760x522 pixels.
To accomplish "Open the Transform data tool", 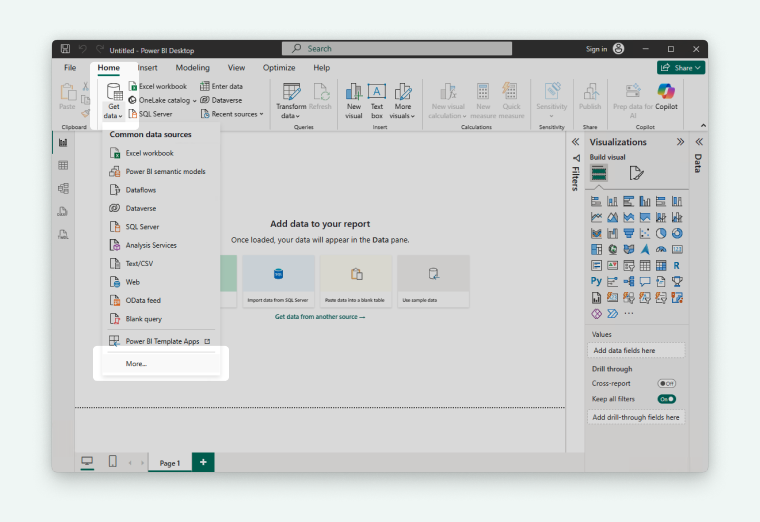I will tap(291, 100).
